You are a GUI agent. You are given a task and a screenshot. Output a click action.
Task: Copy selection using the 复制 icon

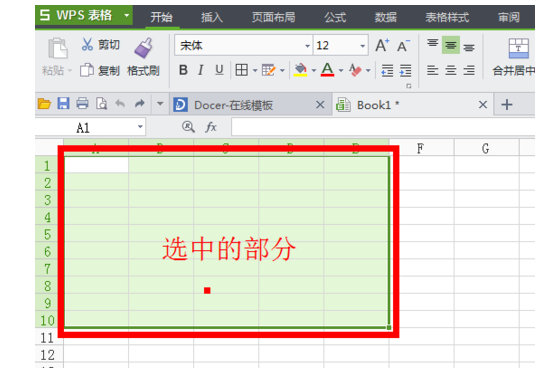click(x=87, y=70)
